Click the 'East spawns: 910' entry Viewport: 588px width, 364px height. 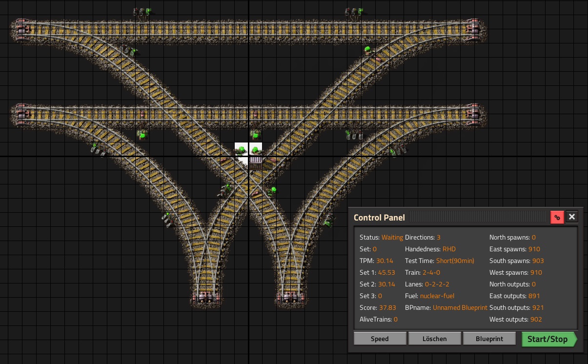tap(515, 249)
